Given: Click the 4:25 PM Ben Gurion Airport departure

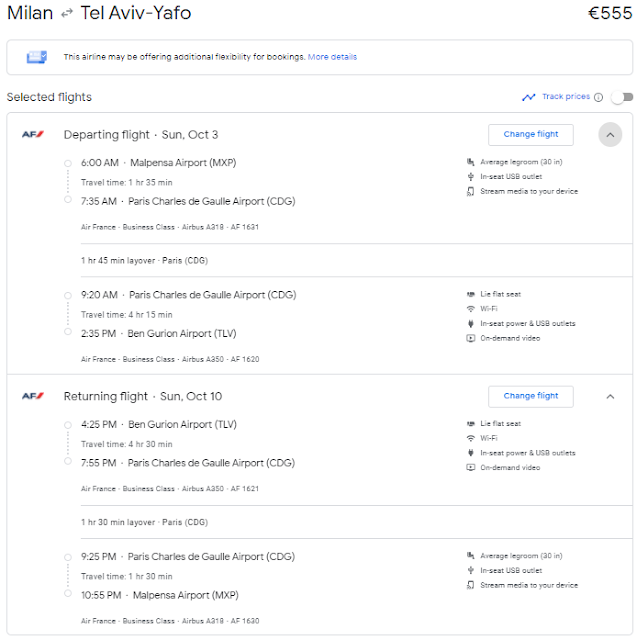Looking at the screenshot, I should 158,424.
